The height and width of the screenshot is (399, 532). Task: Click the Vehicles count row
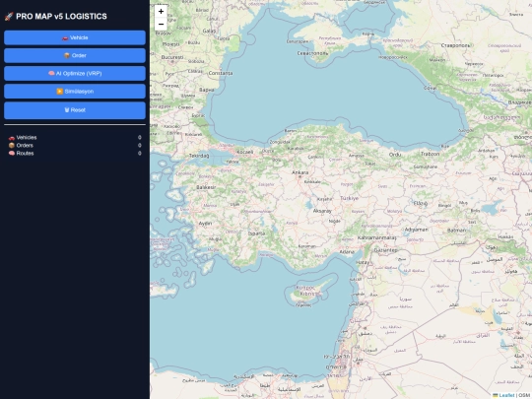[75, 137]
